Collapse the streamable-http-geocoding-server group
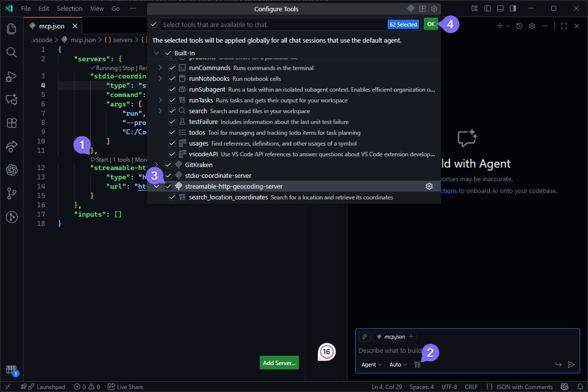This screenshot has width=588, height=392. pos(157,186)
